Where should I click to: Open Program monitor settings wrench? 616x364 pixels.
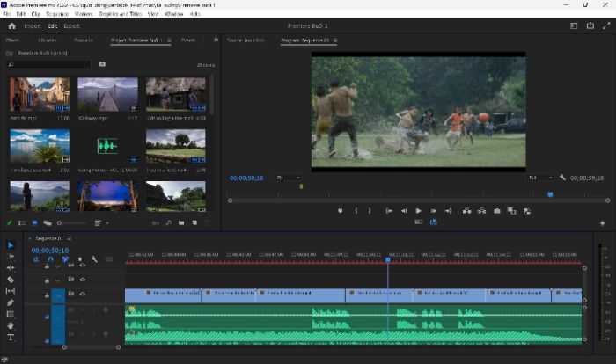coord(562,178)
